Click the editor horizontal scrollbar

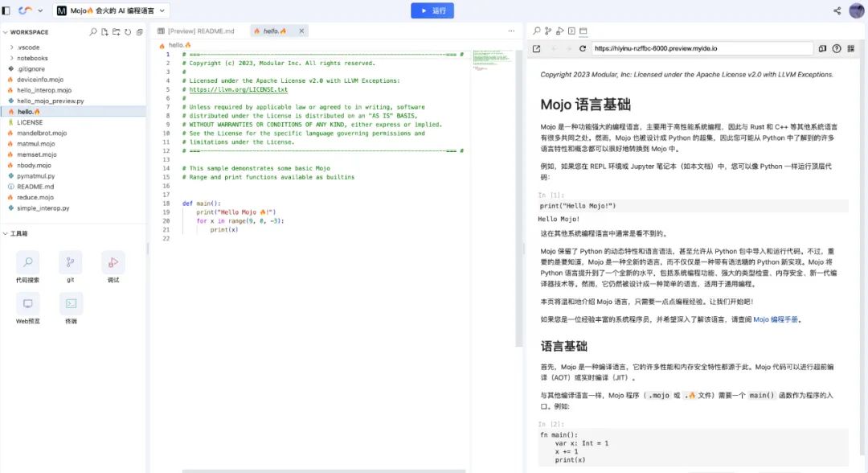pos(324,471)
